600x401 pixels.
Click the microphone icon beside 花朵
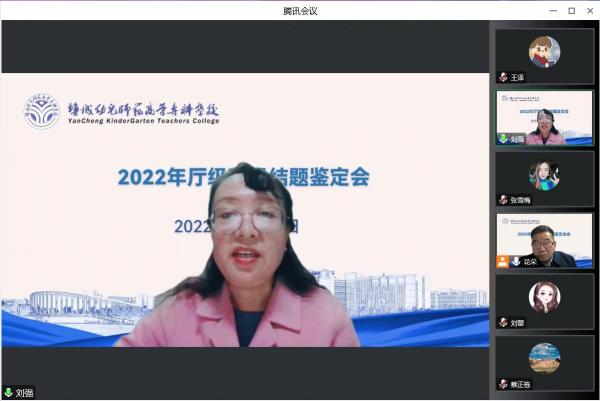(515, 261)
